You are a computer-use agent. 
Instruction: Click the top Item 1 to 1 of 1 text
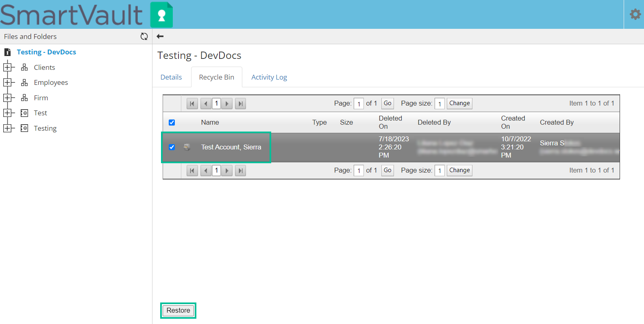click(x=592, y=104)
